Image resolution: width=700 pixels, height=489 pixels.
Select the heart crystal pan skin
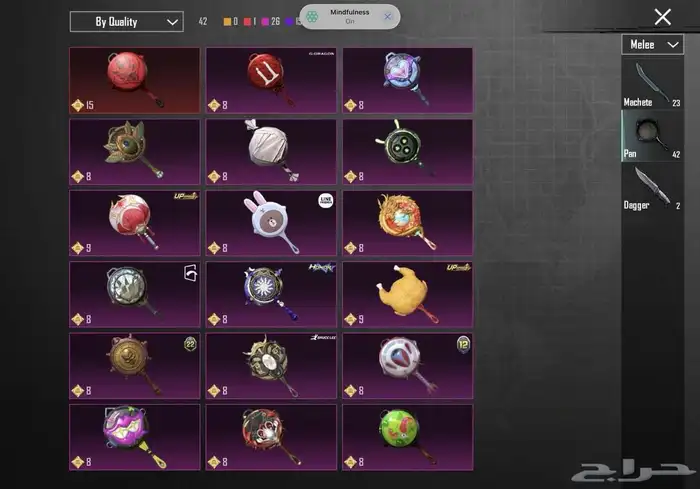coord(408,80)
